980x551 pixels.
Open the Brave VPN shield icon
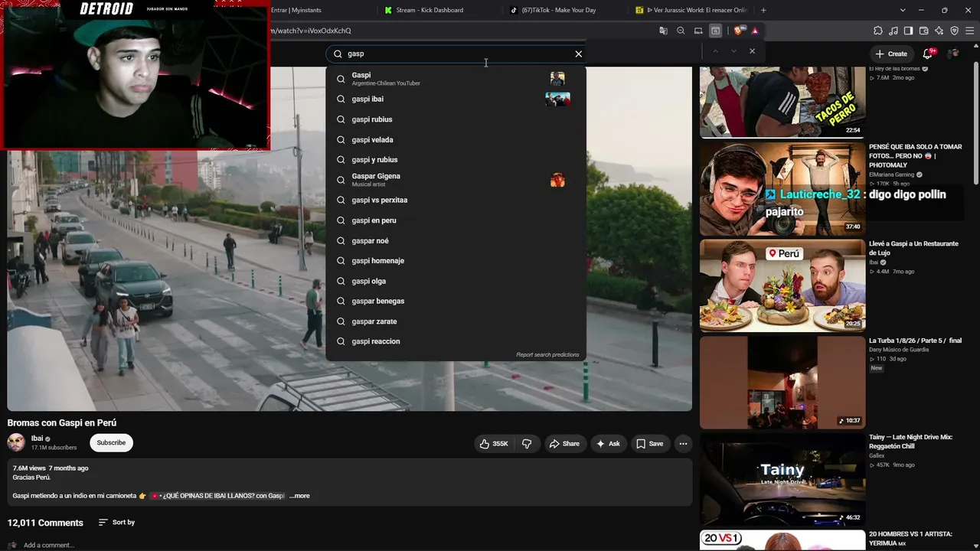coord(954,31)
